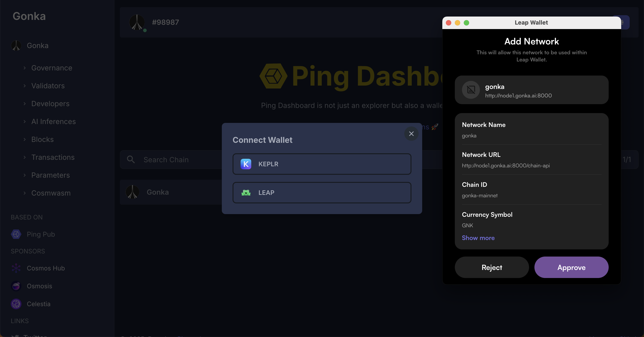This screenshot has width=644, height=337.
Task: Click the gonka network placeholder image icon
Action: [x=471, y=90]
